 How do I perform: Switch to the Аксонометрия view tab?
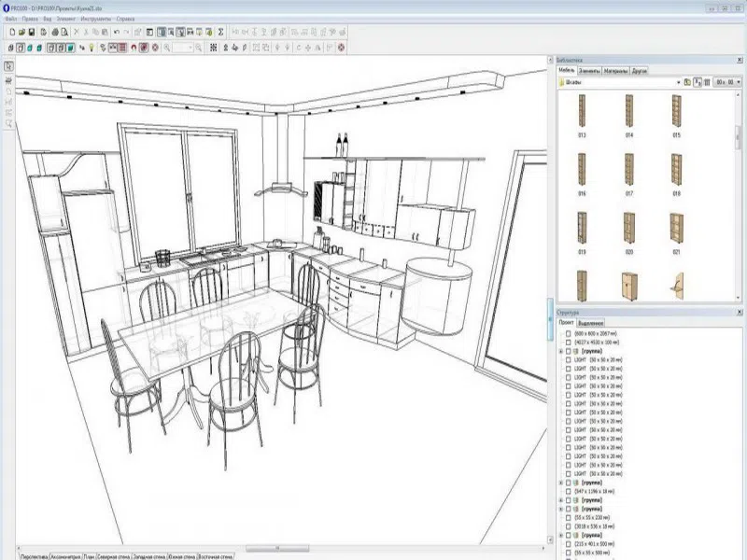tap(65, 556)
